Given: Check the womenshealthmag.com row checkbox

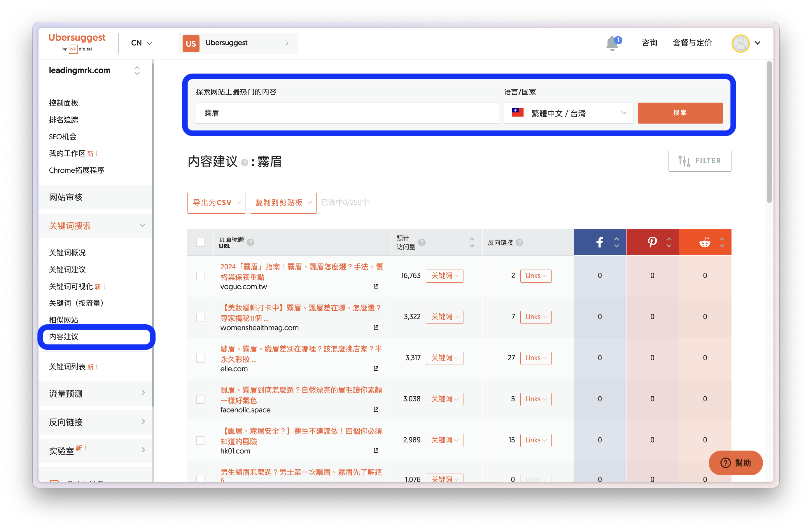Looking at the screenshot, I should [200, 317].
